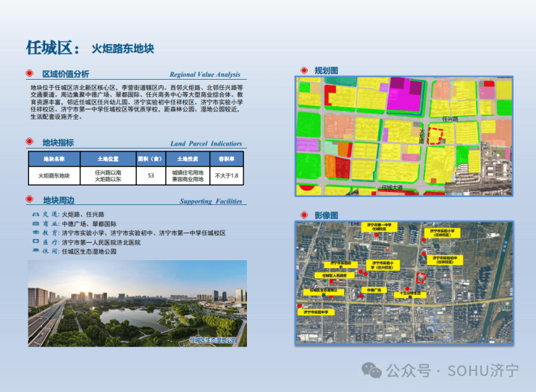Click 任城区生态湿地公园 in the 休闲 line

coord(89,251)
